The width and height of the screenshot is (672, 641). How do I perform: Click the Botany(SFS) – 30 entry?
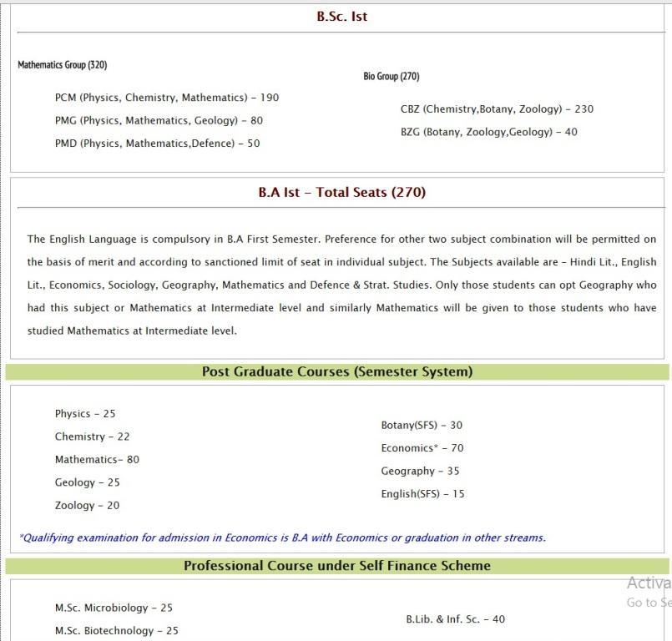tap(422, 426)
